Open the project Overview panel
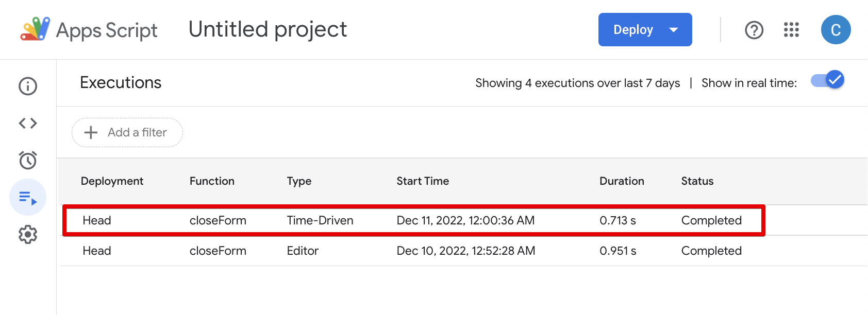Image resolution: width=868 pixels, height=315 pixels. [27, 86]
